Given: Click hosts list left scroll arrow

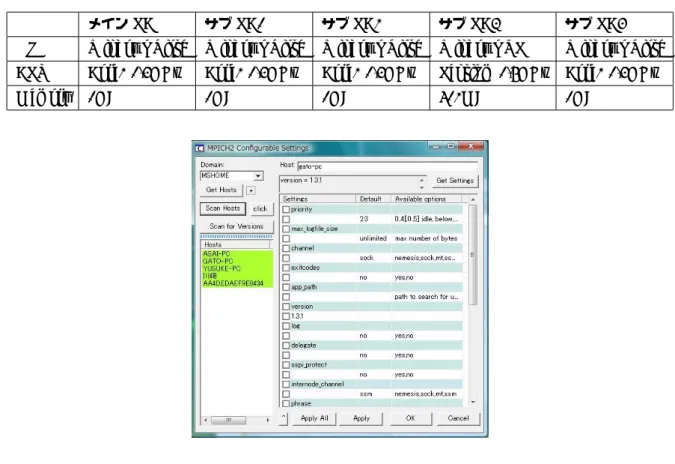Looking at the screenshot, I should pos(206,420).
